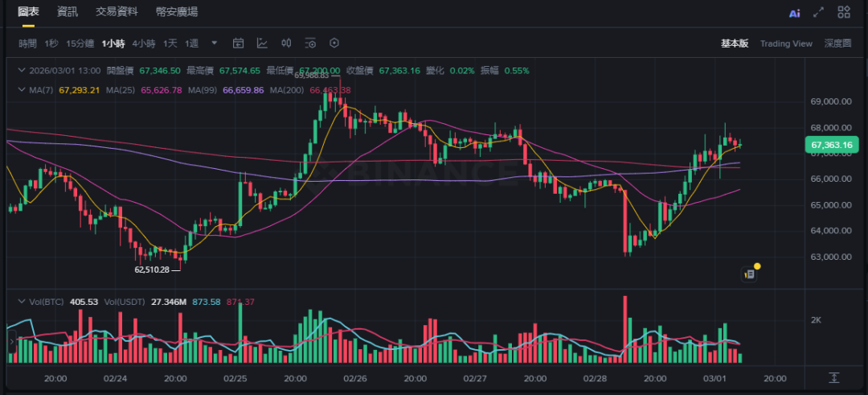Change the candlestick chart style
This screenshot has height=395, width=868.
coord(287,43)
